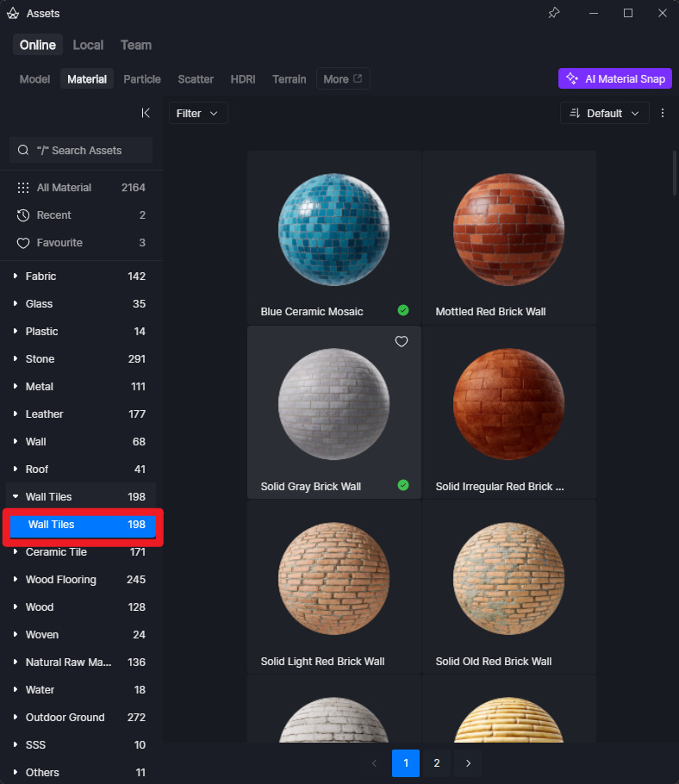Image resolution: width=679 pixels, height=784 pixels.
Task: Collapse the Wall Tiles parent category
Action: 16,497
